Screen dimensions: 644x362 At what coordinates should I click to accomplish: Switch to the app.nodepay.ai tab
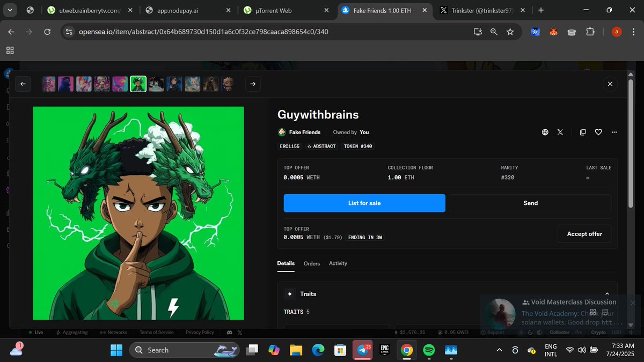coord(188,10)
